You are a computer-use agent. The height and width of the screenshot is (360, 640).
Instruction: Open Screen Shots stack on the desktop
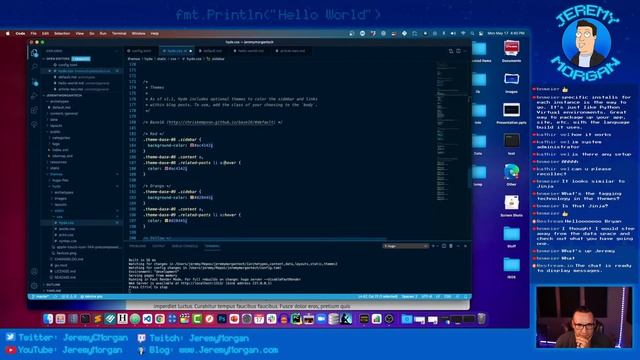(x=511, y=205)
